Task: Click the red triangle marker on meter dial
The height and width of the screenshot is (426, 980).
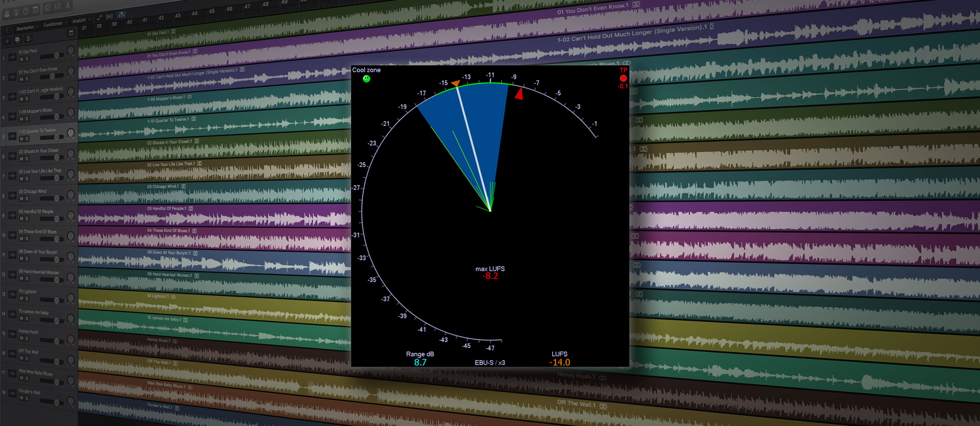Action: pyautogui.click(x=519, y=94)
